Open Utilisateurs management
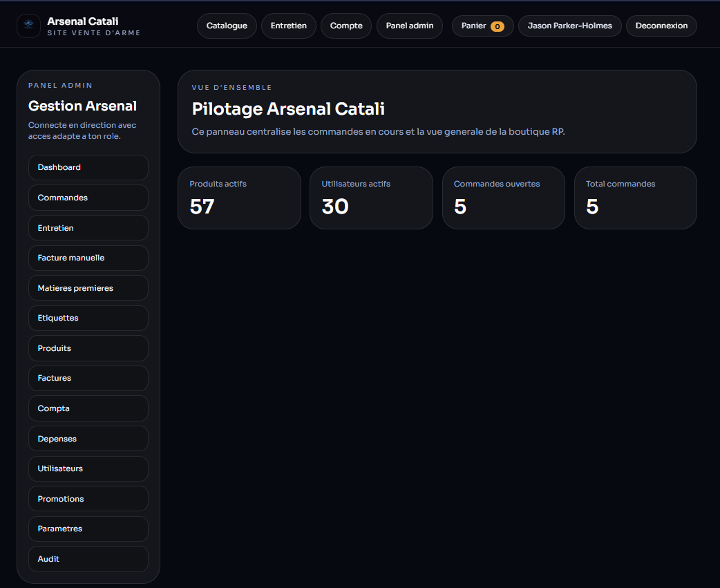This screenshot has height=588, width=720. pyautogui.click(x=88, y=468)
